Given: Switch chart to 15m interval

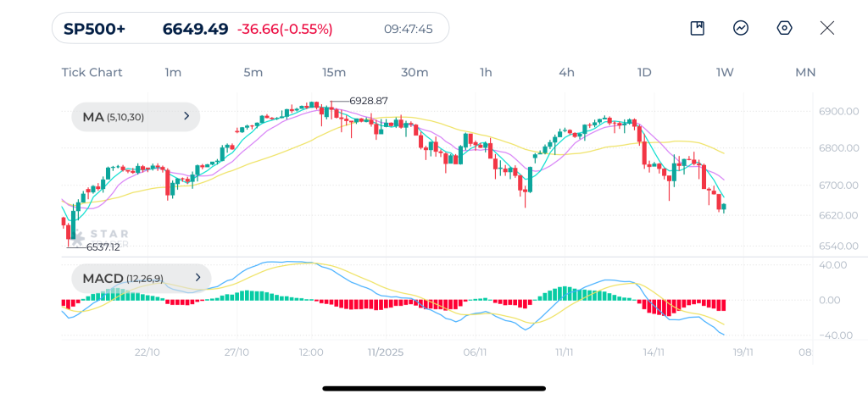Looking at the screenshot, I should tap(333, 72).
